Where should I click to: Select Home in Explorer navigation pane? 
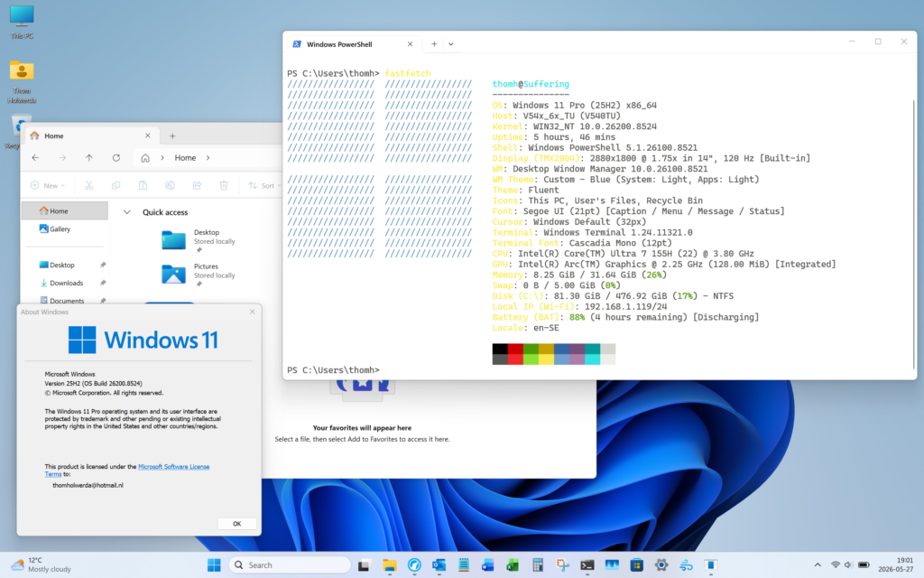click(65, 210)
